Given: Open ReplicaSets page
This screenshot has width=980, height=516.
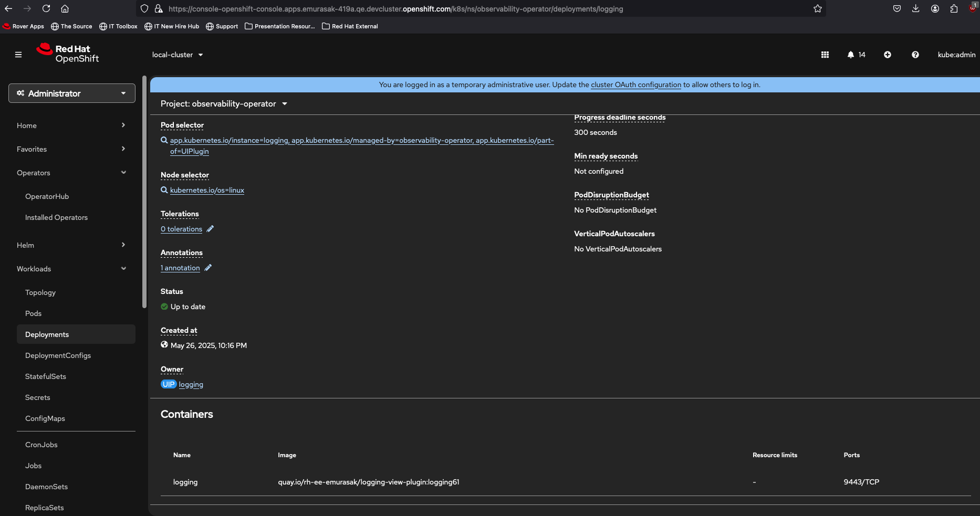Looking at the screenshot, I should click(45, 508).
